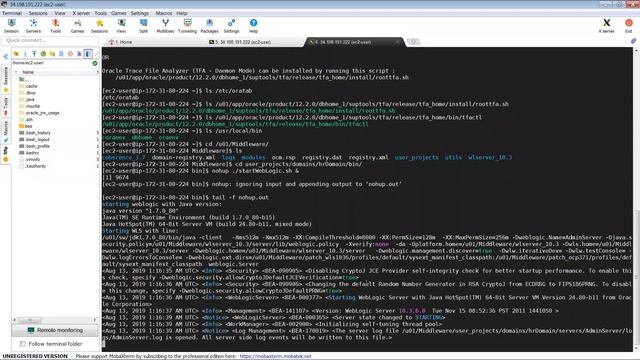Screen dimensions: 640x360
Task: Click the Tools toolbar icon
Action: [x=56, y=26]
